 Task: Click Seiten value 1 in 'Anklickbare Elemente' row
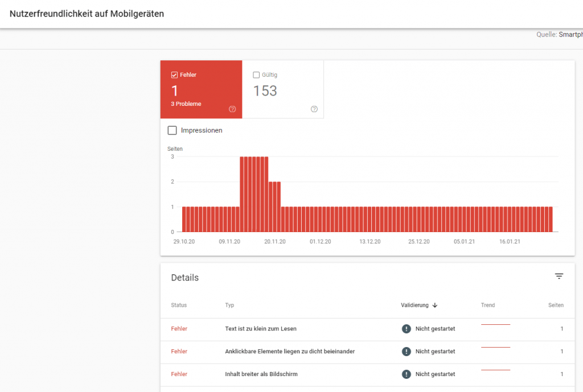[562, 351]
